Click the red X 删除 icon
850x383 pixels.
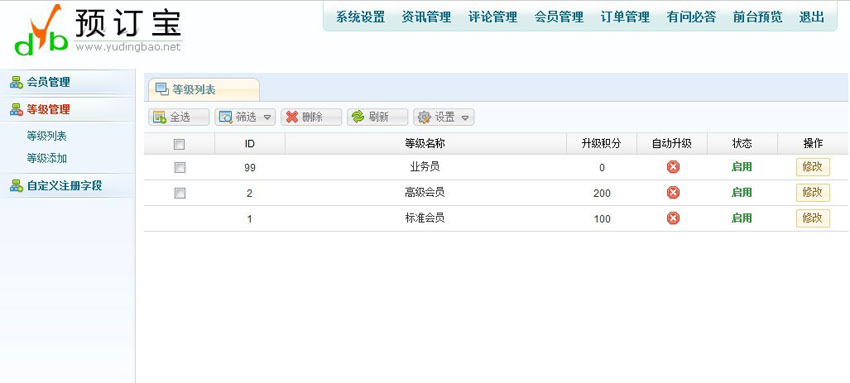[x=292, y=117]
